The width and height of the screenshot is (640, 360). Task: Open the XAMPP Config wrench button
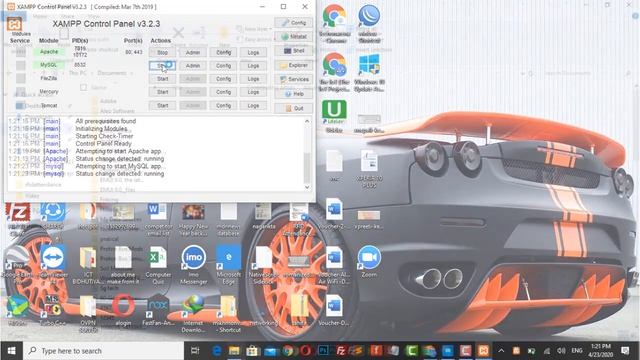tap(293, 22)
